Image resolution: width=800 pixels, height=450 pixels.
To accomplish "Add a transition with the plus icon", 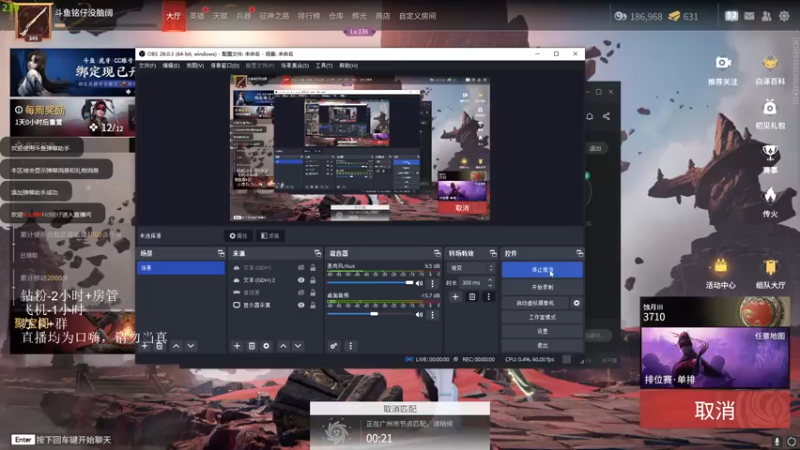I will tap(455, 296).
